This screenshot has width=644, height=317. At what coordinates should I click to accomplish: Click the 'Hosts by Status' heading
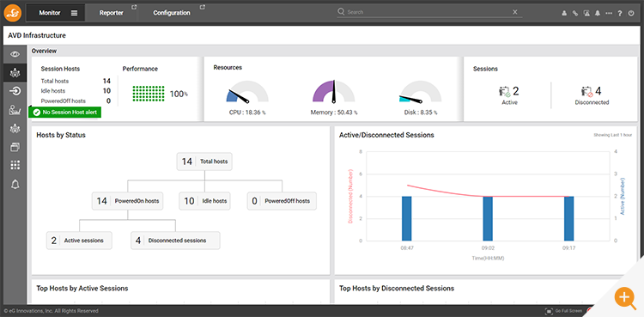click(61, 135)
